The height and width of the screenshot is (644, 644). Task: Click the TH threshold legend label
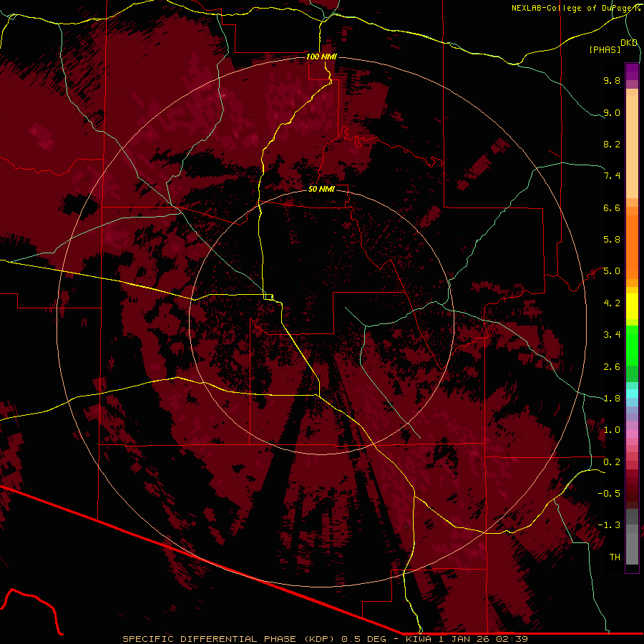coord(615,557)
